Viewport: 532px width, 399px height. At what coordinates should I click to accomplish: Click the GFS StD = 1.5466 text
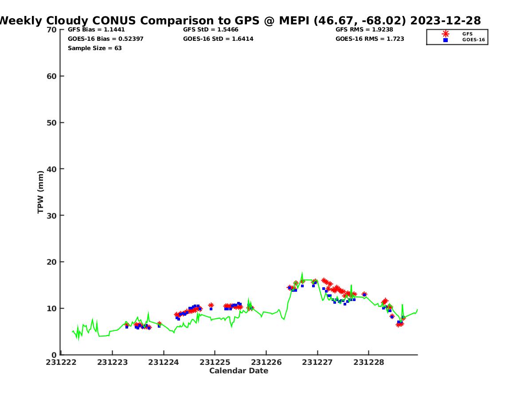pyautogui.click(x=211, y=30)
